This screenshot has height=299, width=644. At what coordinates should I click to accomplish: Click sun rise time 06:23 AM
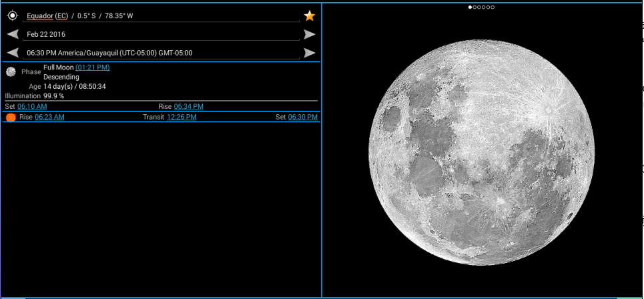pyautogui.click(x=49, y=117)
